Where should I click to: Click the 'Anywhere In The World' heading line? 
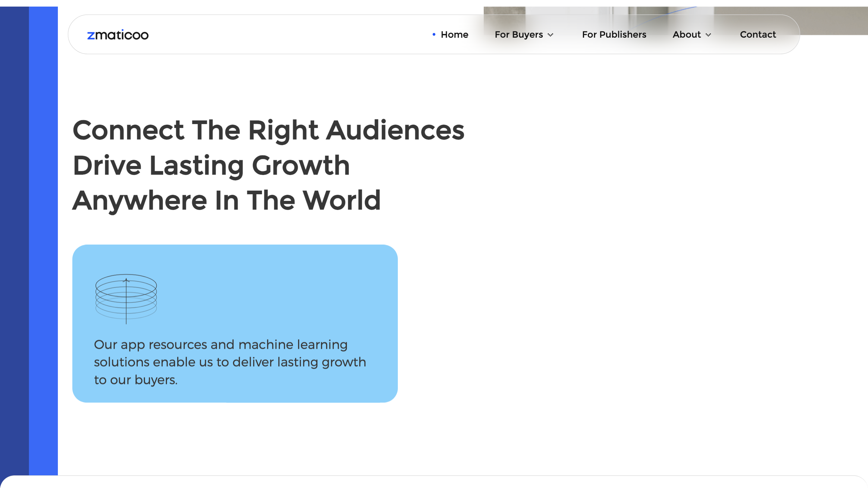[x=226, y=200]
